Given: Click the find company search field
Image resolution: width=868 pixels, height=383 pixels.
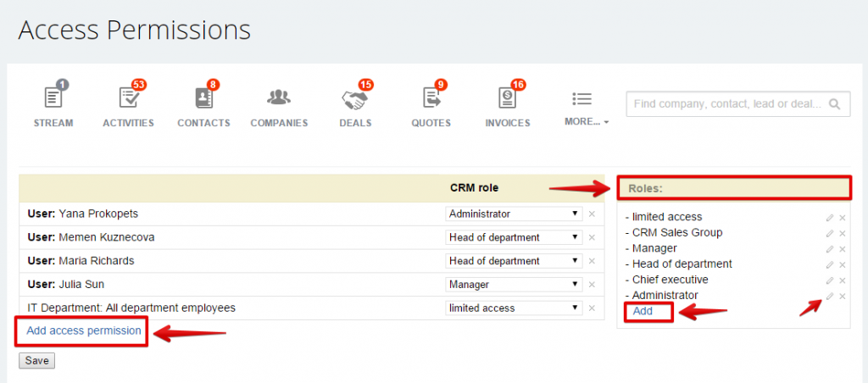Looking at the screenshot, I should 726,104.
